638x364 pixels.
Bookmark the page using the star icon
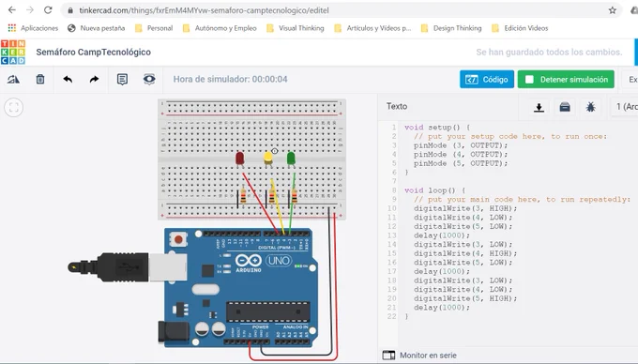point(612,10)
